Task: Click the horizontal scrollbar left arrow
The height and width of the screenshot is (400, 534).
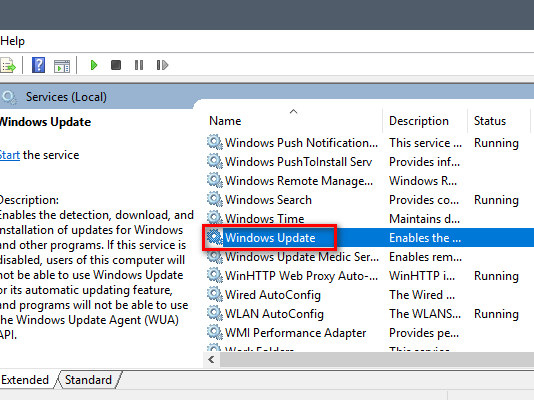Action: (211, 359)
